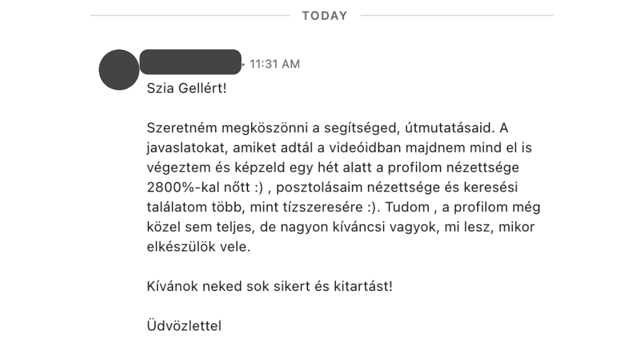Click the closing word 'Üdvözlettel'
The image size is (644, 337).
point(184,325)
